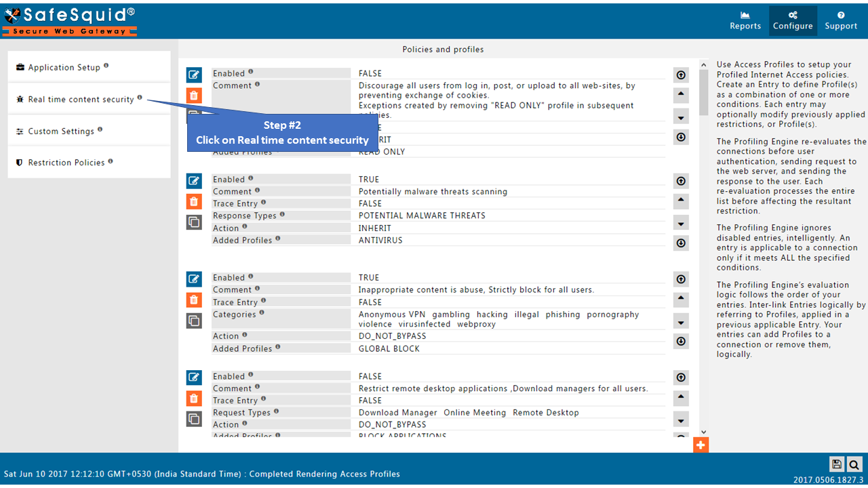The height and width of the screenshot is (488, 868).
Task: Click the SafeSquid logo
Action: (68, 17)
